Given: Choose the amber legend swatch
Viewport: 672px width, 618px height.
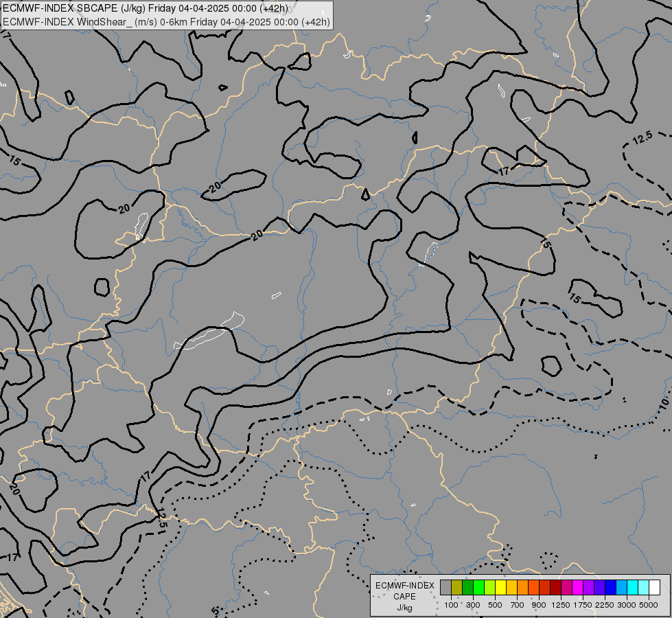Looking at the screenshot, I should click(x=511, y=587).
